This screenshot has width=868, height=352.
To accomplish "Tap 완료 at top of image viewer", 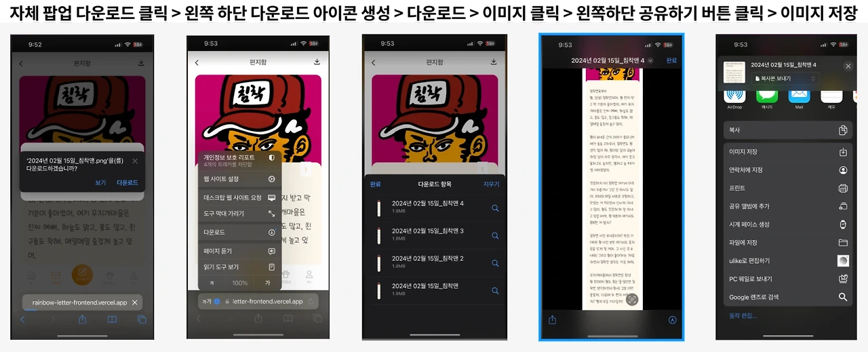I will pos(671,60).
